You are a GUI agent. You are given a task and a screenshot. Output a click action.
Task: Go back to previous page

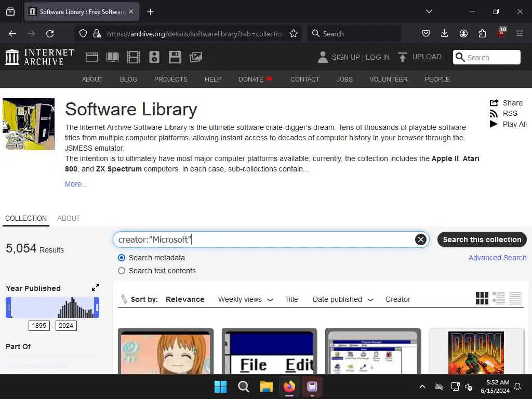[x=12, y=34]
